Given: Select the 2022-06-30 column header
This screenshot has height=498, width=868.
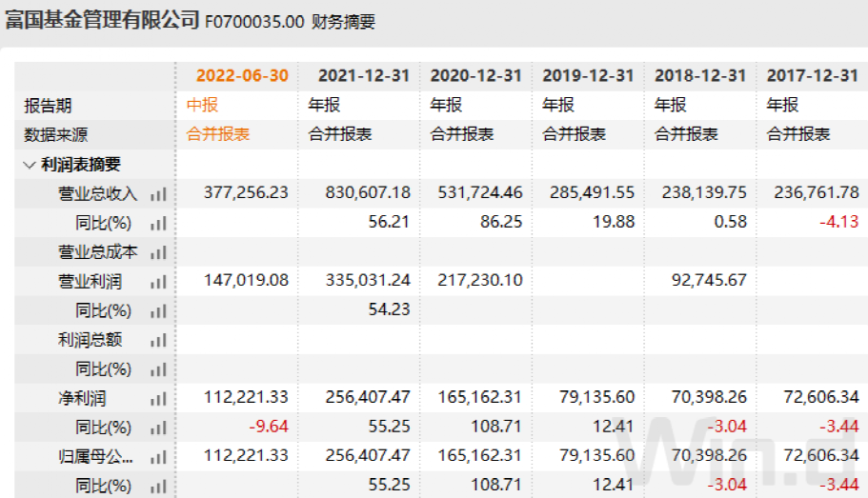Looking at the screenshot, I should (242, 76).
